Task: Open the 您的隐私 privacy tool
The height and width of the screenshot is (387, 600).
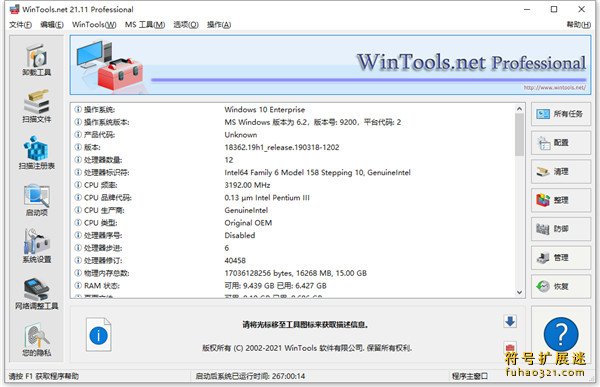Action: [x=36, y=340]
